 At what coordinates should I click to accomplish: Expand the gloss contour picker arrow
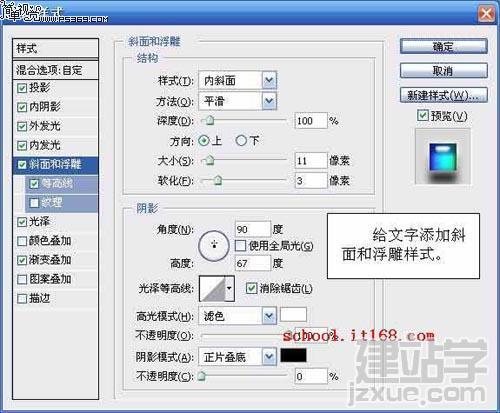229,288
